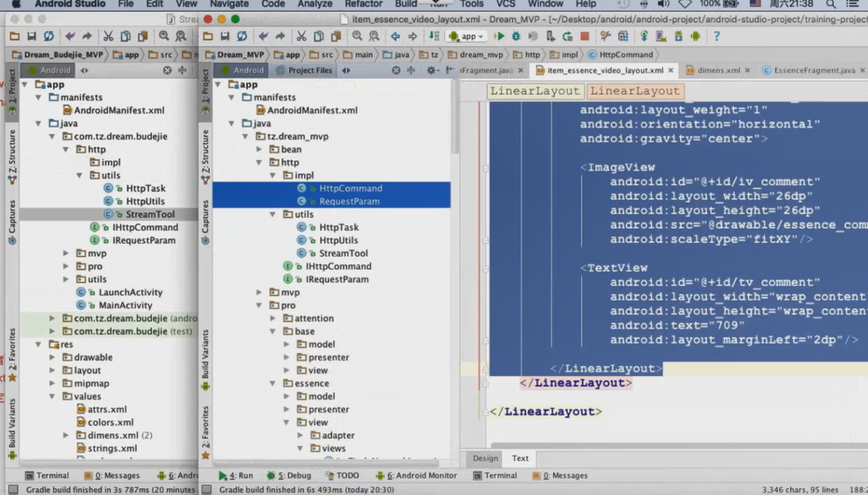Toggle Structure tool window in Dream_MVP sidebar

205,157
